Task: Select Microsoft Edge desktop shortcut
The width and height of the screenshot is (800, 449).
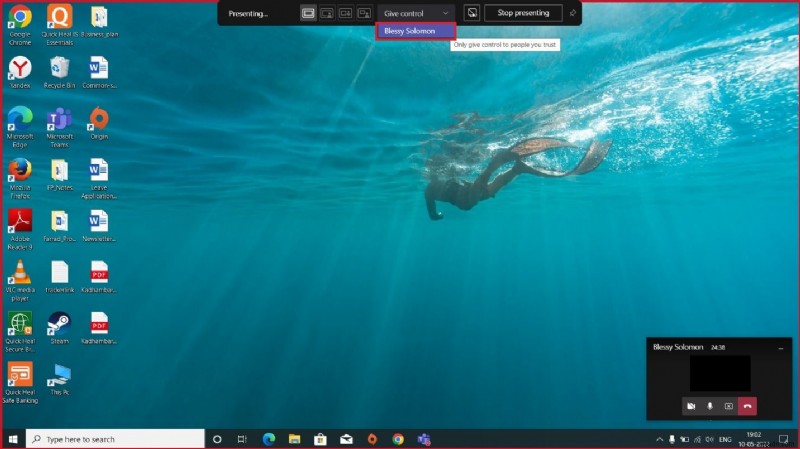Action: 20,128
